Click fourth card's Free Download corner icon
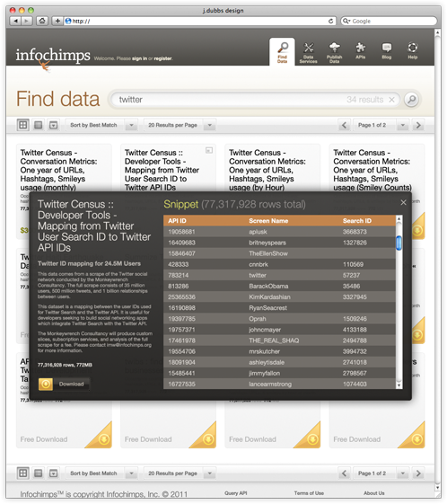 click(x=416, y=438)
